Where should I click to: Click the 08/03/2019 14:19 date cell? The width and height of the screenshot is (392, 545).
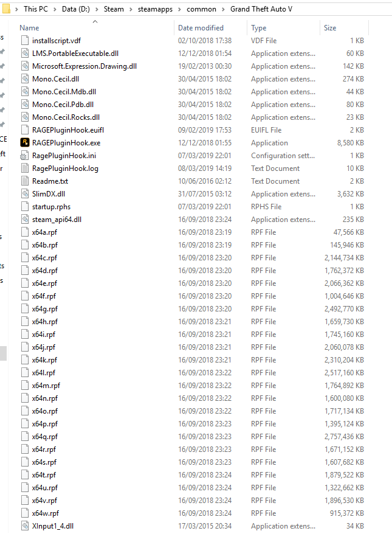(204, 168)
